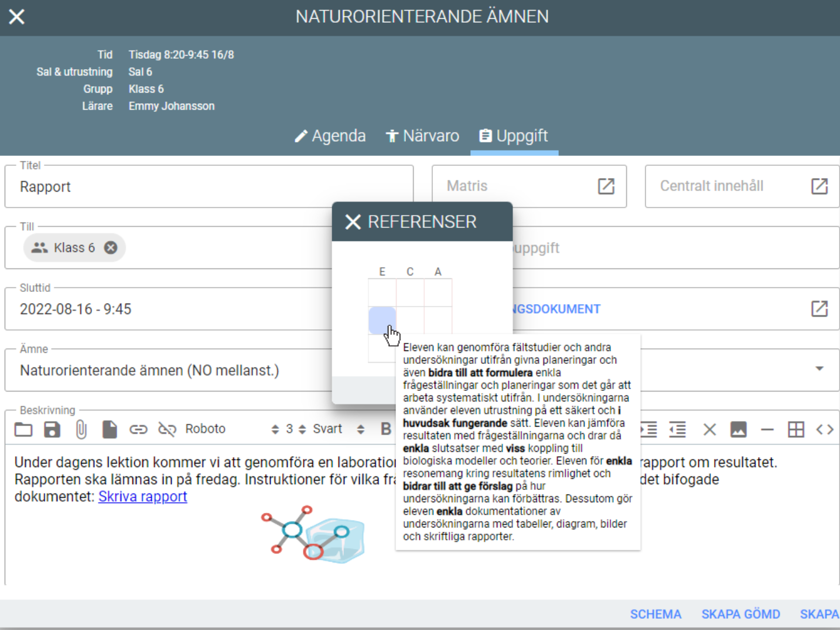This screenshot has width=840, height=630.
Task: Switch to the Agenda tab
Action: coord(330,136)
